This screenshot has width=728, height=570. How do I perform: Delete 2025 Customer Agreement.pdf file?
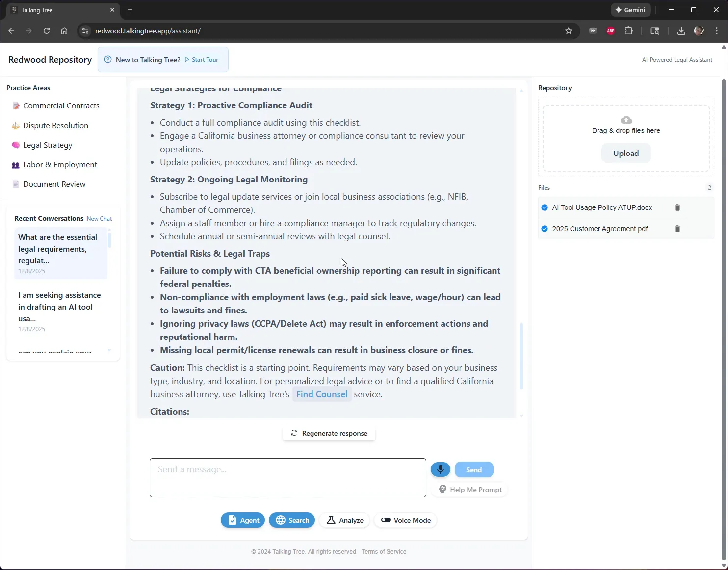tap(677, 229)
